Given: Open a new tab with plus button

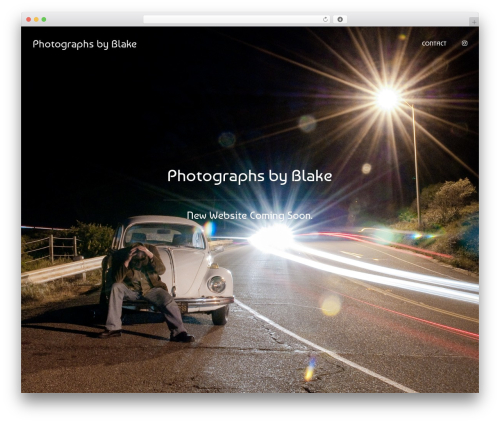Looking at the screenshot, I should pos(474,22).
